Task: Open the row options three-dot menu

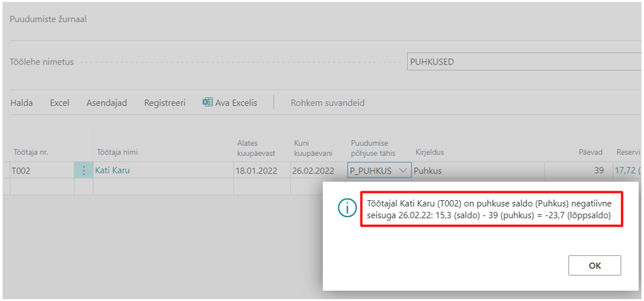Action: pyautogui.click(x=84, y=170)
